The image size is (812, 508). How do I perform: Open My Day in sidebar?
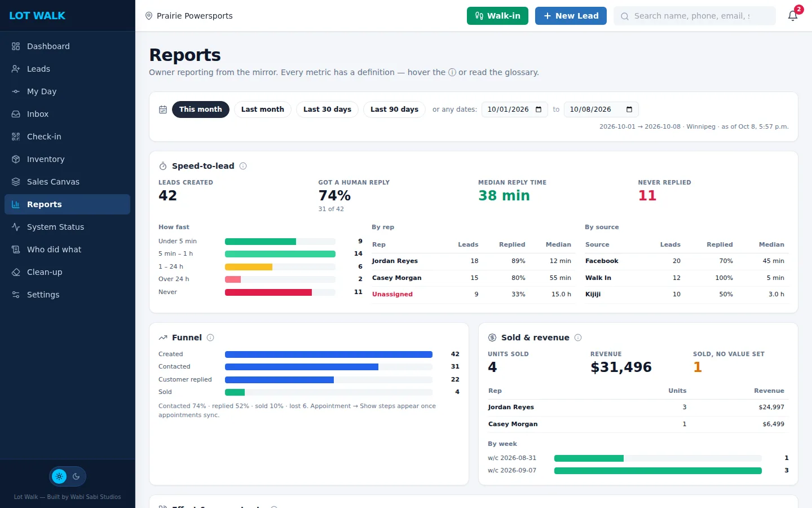point(67,91)
